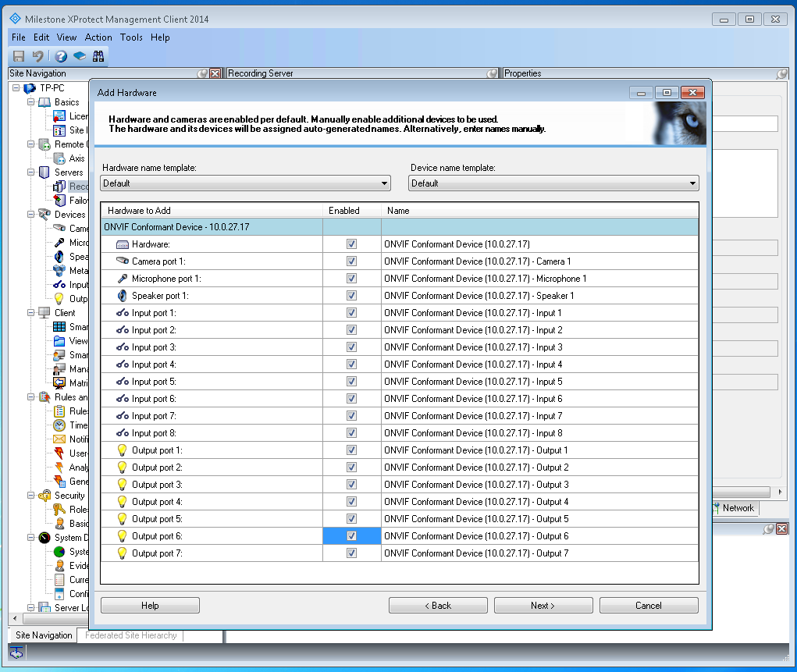The height and width of the screenshot is (672, 797).
Task: Click the Speaker port 1 icon
Action: click(x=122, y=296)
